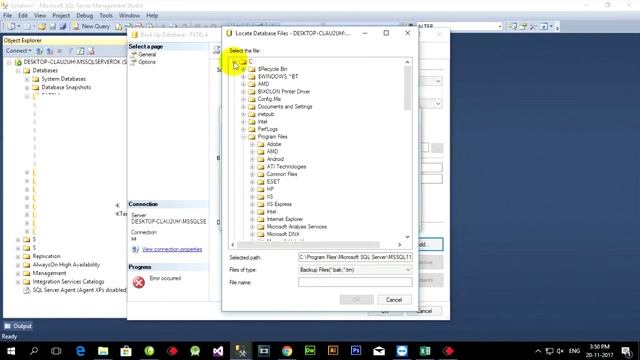Viewport: 640px width, 360px height.
Task: Open Microsoft Edge from the taskbar
Action: [x=80, y=351]
